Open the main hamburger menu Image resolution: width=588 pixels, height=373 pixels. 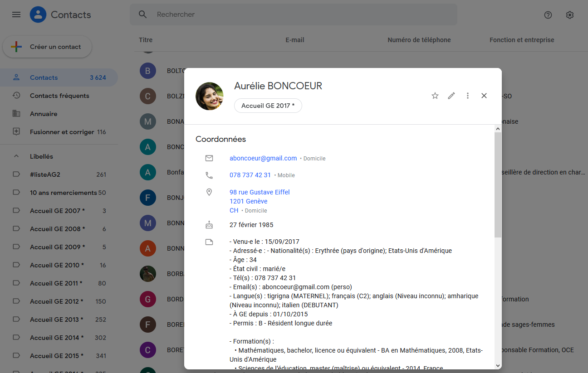click(16, 15)
